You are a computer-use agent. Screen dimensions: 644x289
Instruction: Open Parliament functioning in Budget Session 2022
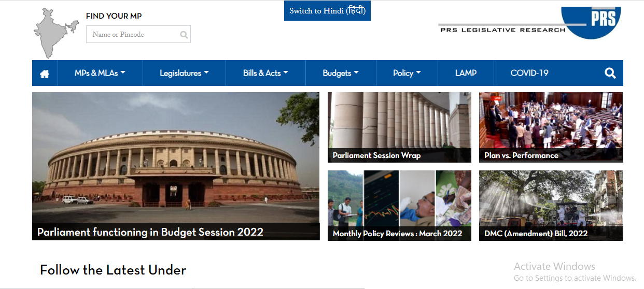[x=176, y=166]
